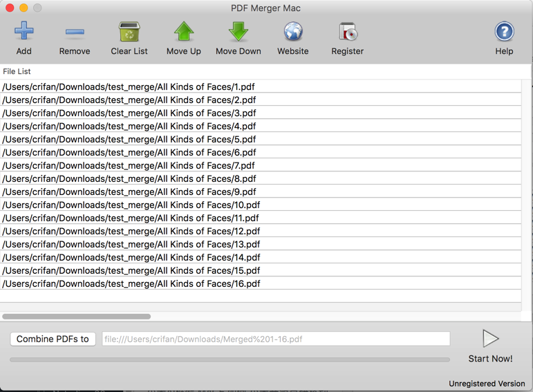Click the horizontal scrollbar under file list

(77, 317)
